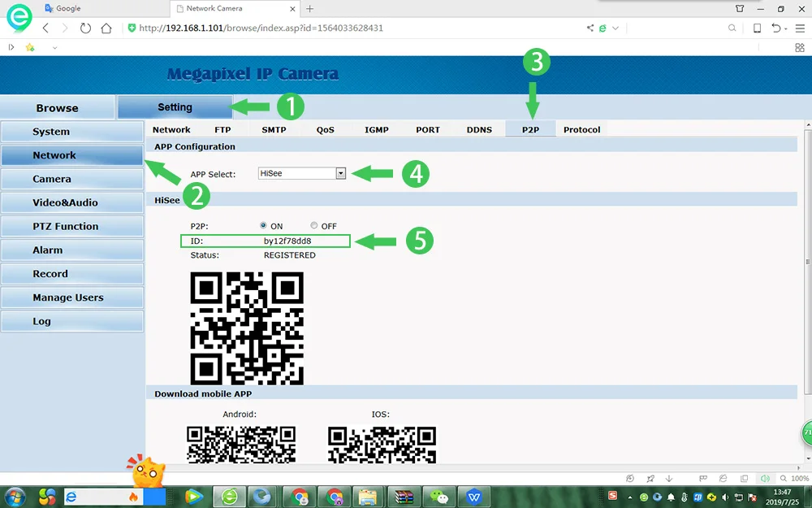This screenshot has height=508, width=812.
Task: Open WinRAR from the taskbar
Action: point(404,497)
